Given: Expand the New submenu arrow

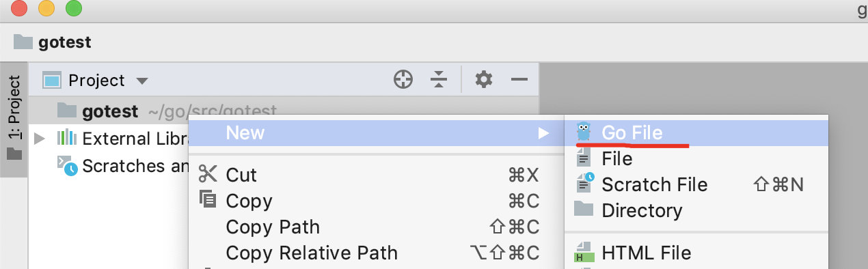Looking at the screenshot, I should [x=543, y=132].
